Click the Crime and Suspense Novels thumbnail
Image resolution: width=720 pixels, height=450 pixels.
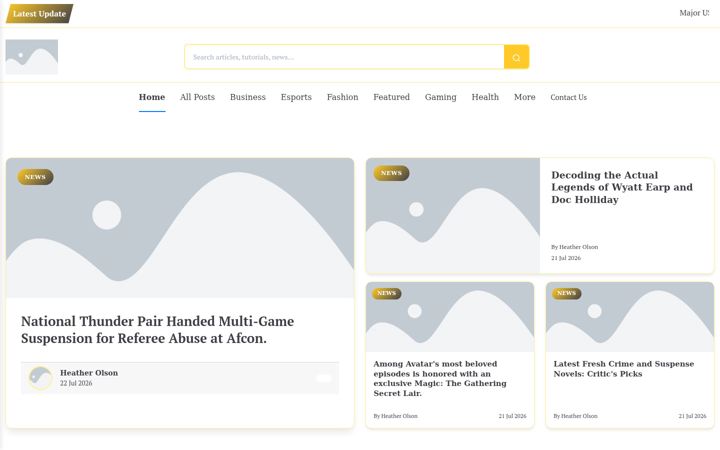tap(630, 317)
